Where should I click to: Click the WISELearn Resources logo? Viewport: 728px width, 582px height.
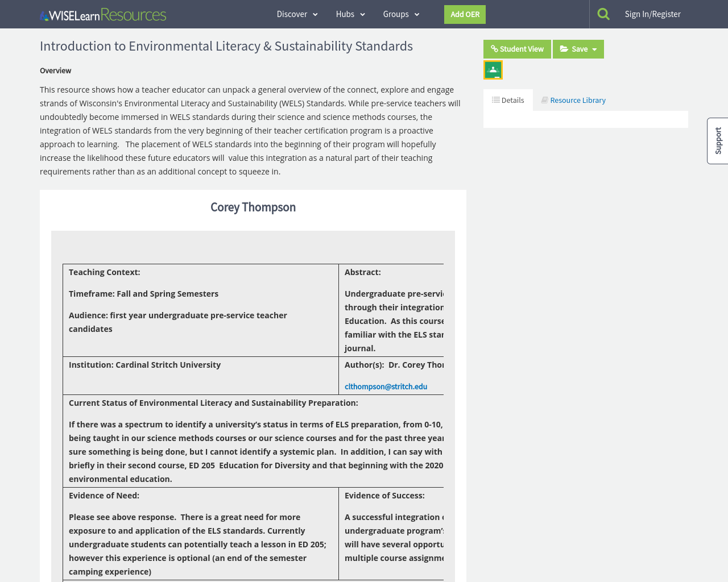point(102,13)
